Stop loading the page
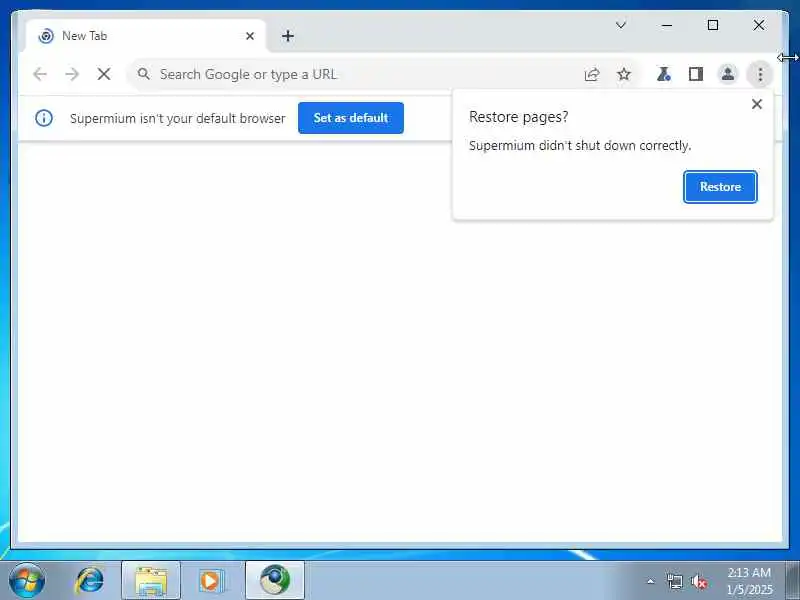Viewport: 800px width, 600px height. click(104, 74)
